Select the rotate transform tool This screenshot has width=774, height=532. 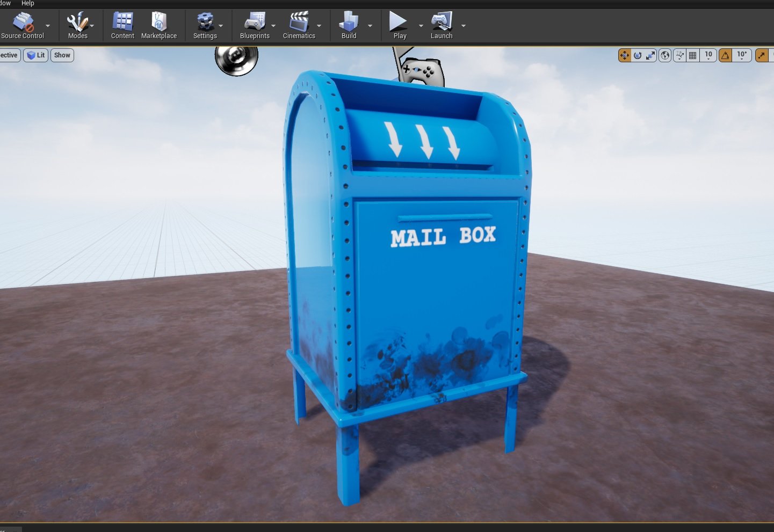tap(638, 55)
